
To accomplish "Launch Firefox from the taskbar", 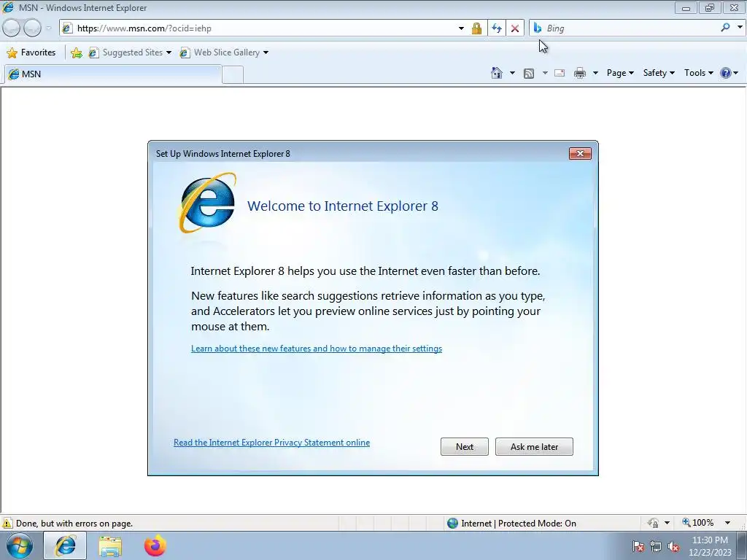I will point(155,545).
